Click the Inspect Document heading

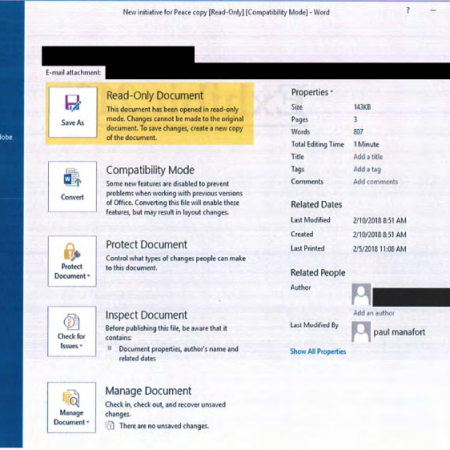click(x=146, y=315)
